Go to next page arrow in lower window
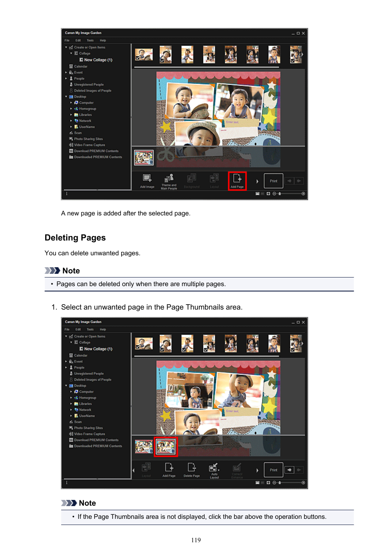The height and width of the screenshot is (555, 392). (299, 470)
